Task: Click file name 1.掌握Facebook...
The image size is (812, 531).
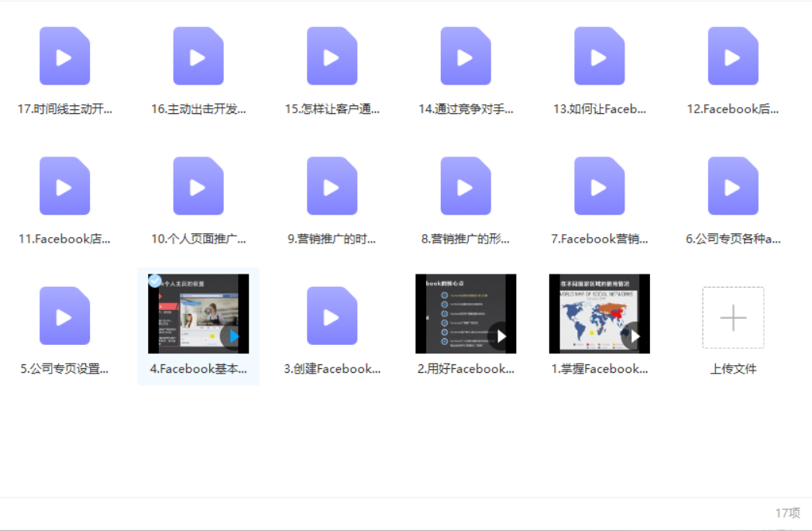Action: 599,369
